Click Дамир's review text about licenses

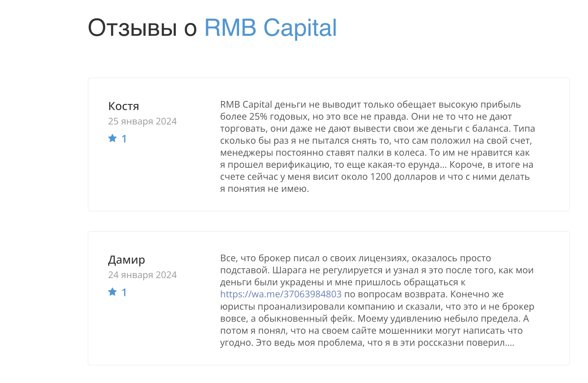[x=377, y=300]
